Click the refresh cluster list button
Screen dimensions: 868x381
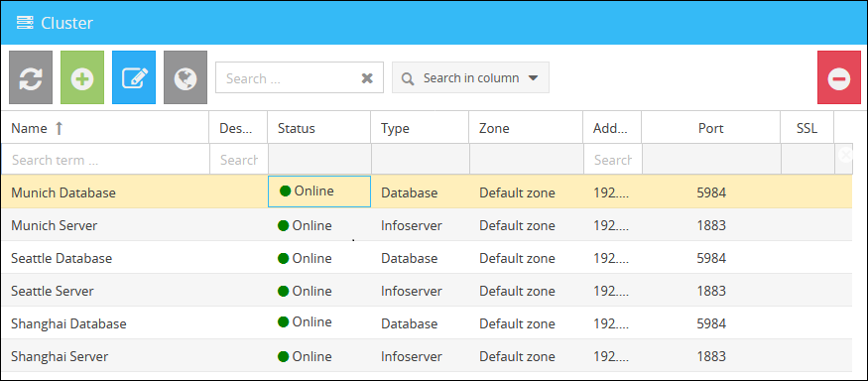(31, 77)
